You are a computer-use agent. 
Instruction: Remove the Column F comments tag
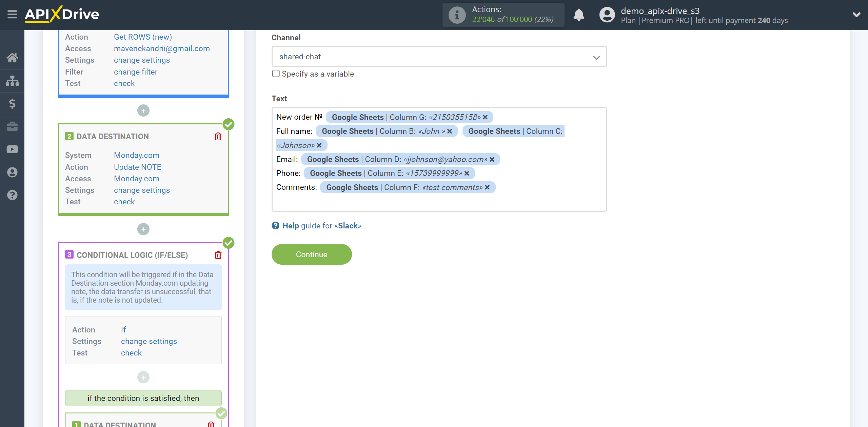point(487,187)
